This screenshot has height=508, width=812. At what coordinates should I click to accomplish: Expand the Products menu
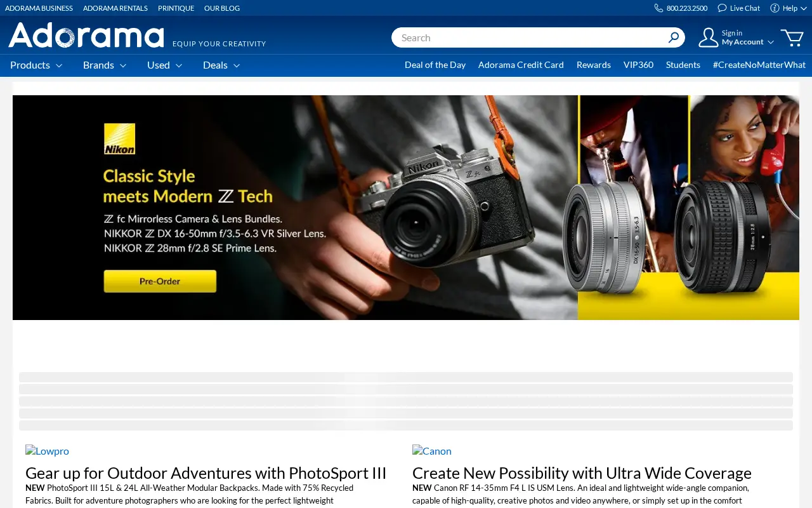pyautogui.click(x=36, y=65)
